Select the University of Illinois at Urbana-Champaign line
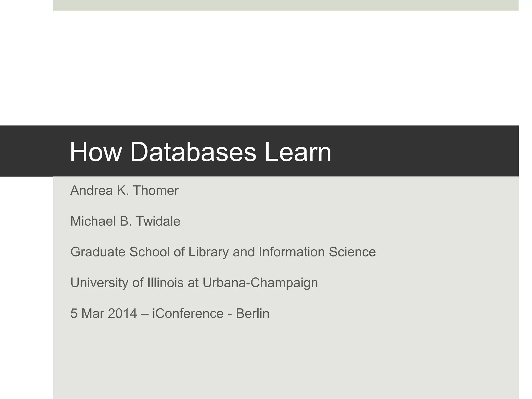The image size is (532, 399). (x=194, y=283)
